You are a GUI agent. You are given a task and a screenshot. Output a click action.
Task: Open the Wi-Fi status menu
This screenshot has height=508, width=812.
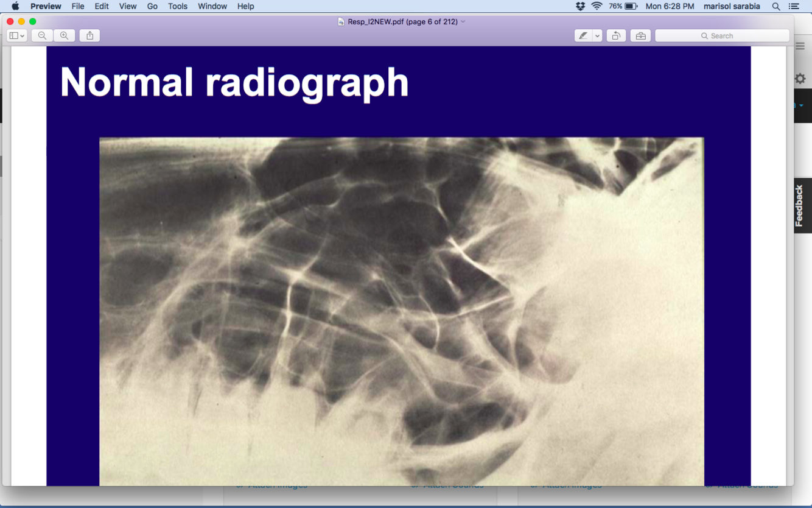point(597,6)
